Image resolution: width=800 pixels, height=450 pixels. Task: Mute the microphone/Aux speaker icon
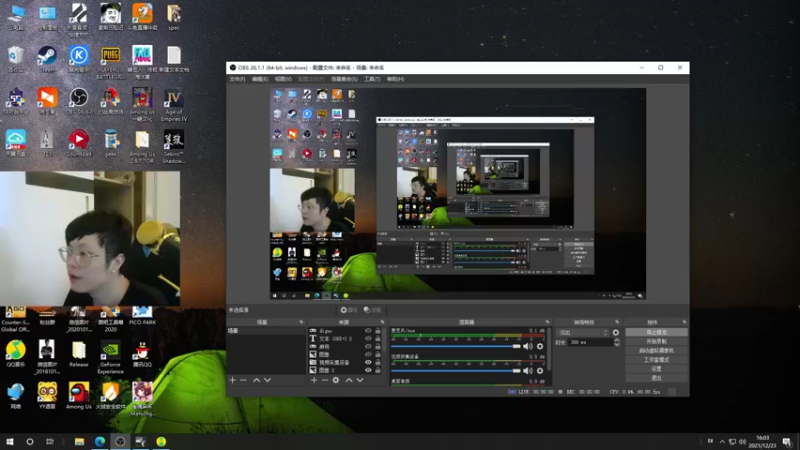pyautogui.click(x=528, y=346)
